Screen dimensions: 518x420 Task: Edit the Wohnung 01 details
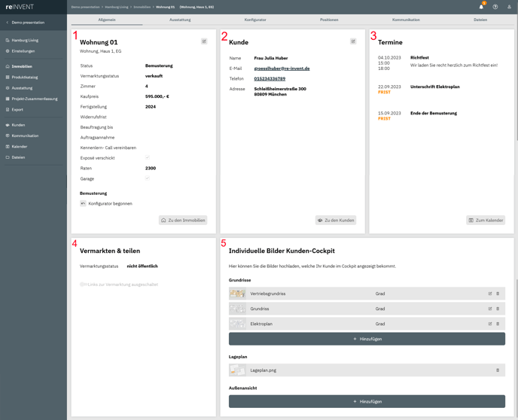point(204,41)
